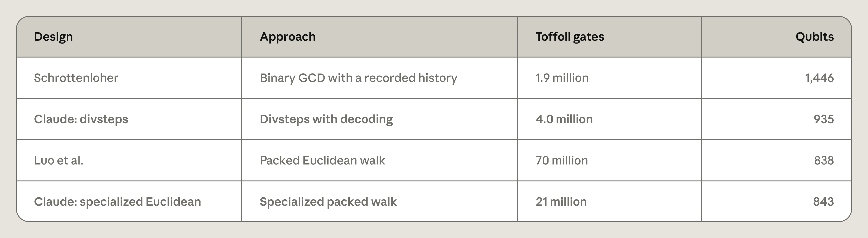This screenshot has height=238, width=868.
Task: Click the Design column header
Action: 53,36
